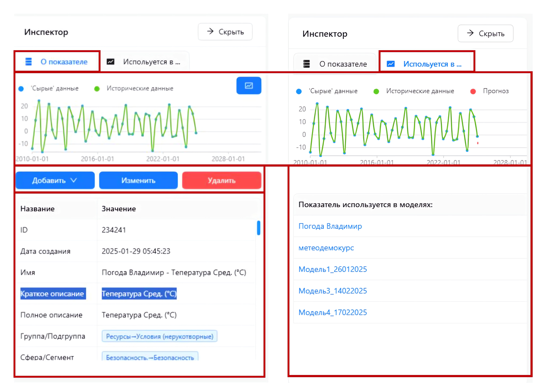Screen dimensions: 544x392
Task: Click the list icon on the left О показателе tab
Action: 29,62
